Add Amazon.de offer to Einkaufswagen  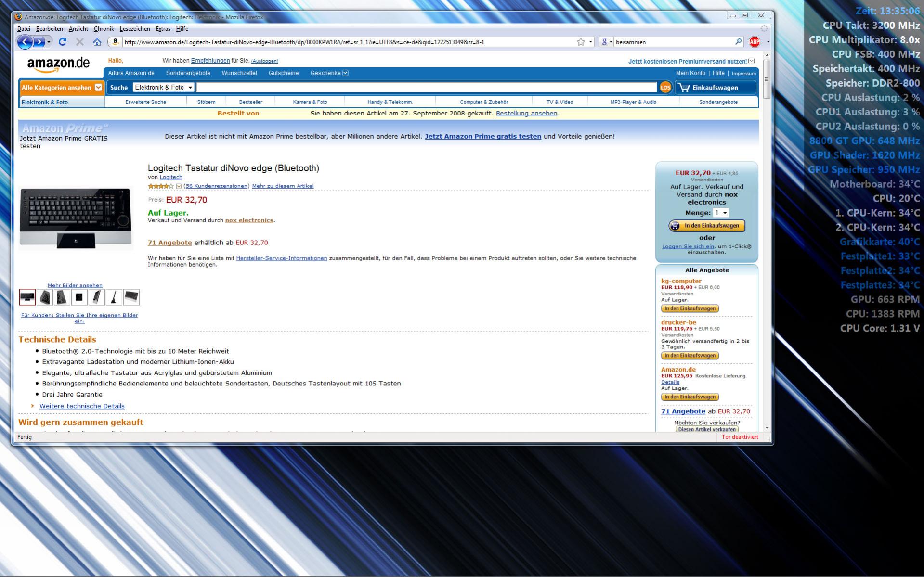click(690, 397)
